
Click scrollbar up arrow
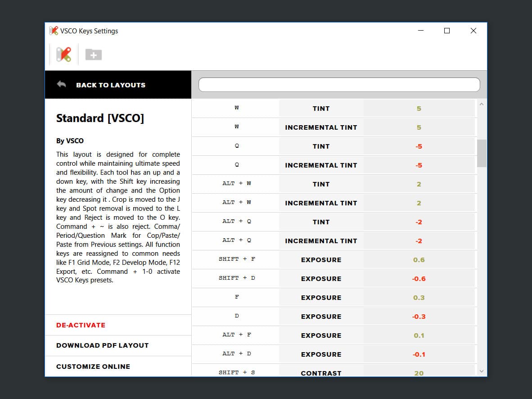tap(482, 104)
